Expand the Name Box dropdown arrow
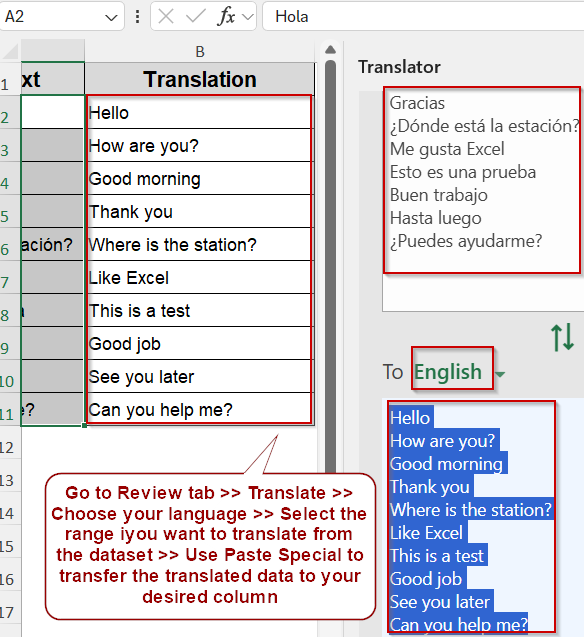This screenshot has width=584, height=637. (x=111, y=17)
